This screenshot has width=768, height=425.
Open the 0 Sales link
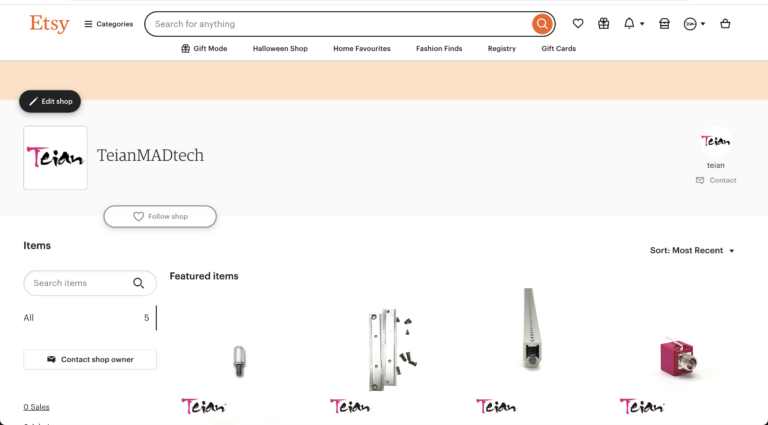point(36,407)
